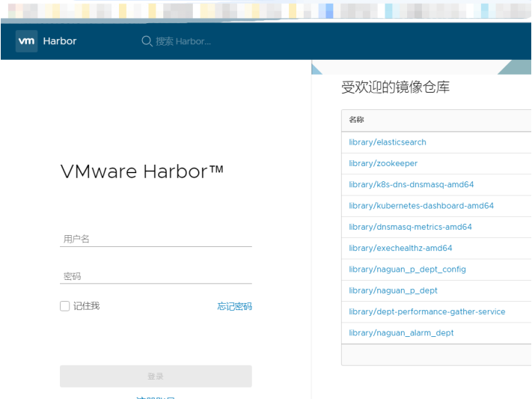Open library/naguan_p_dept_config repository
The image size is (532, 399).
[x=407, y=269]
